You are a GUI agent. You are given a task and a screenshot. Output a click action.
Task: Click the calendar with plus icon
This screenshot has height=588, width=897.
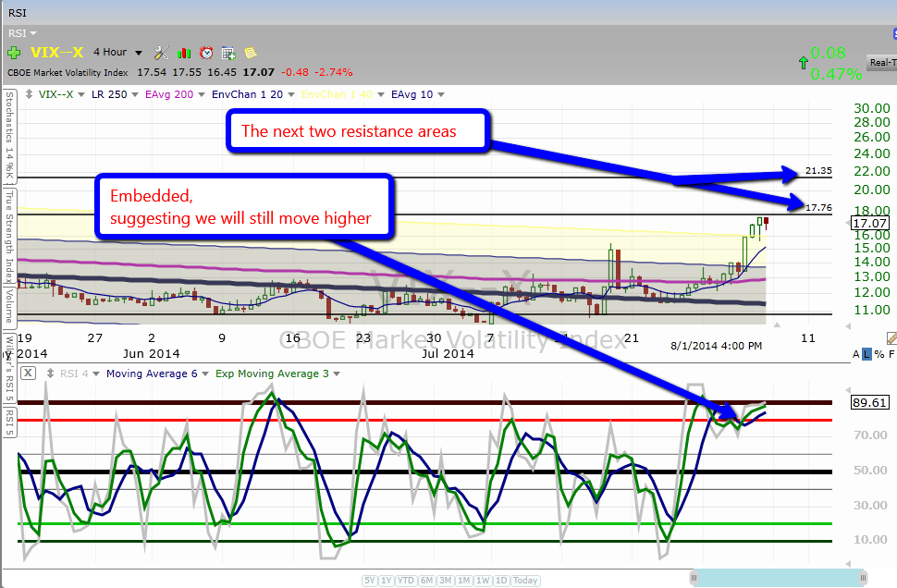(x=228, y=53)
